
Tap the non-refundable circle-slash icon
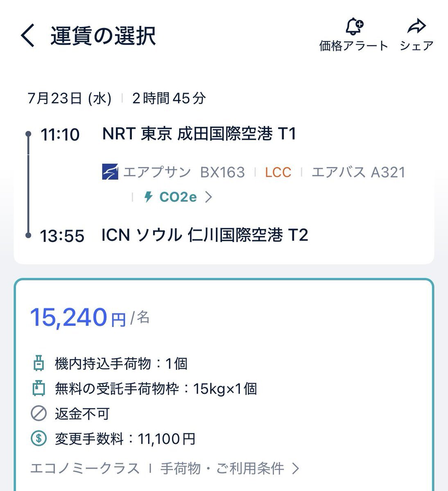coord(38,414)
